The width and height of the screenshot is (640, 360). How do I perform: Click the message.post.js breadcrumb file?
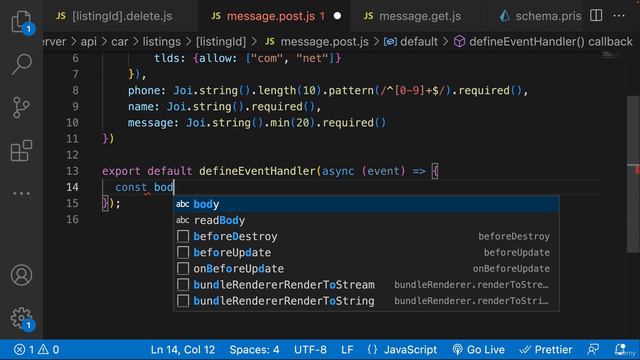[317, 42]
